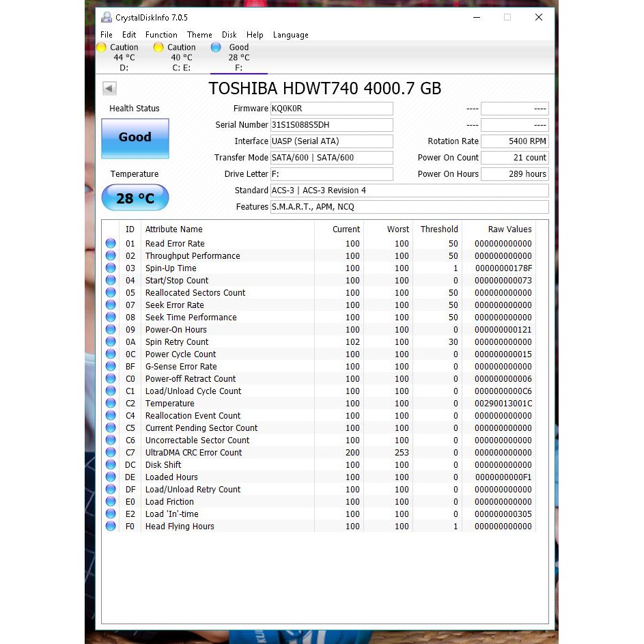644x644 pixels.
Task: Open the Theme menu
Action: [199, 35]
